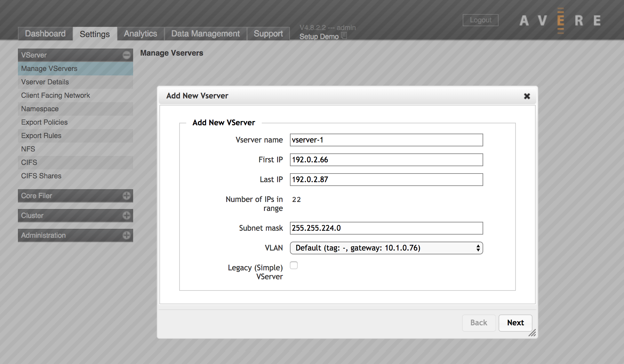624x364 pixels.
Task: Click the Cluster expand icon
Action: point(125,215)
